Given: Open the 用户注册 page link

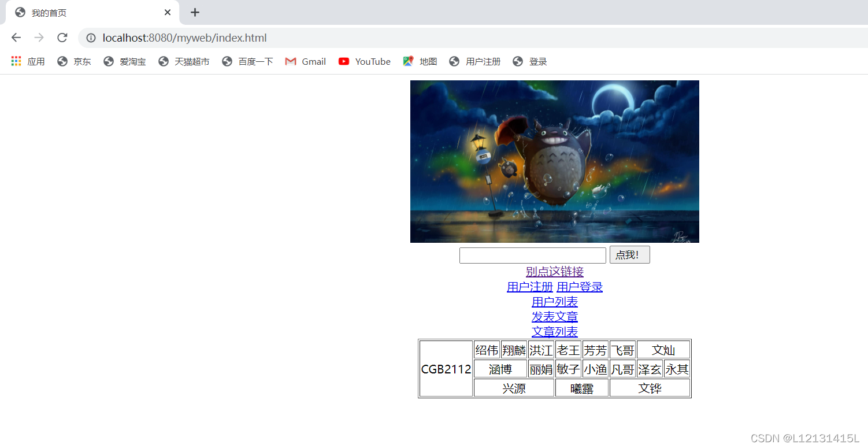Looking at the screenshot, I should pos(530,286).
